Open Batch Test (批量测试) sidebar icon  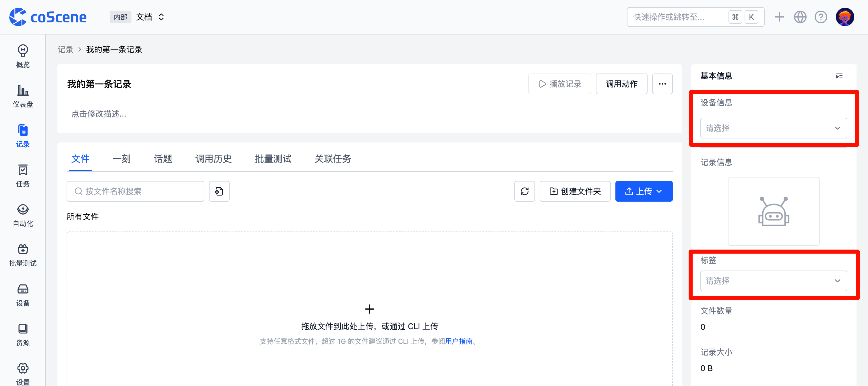click(23, 255)
